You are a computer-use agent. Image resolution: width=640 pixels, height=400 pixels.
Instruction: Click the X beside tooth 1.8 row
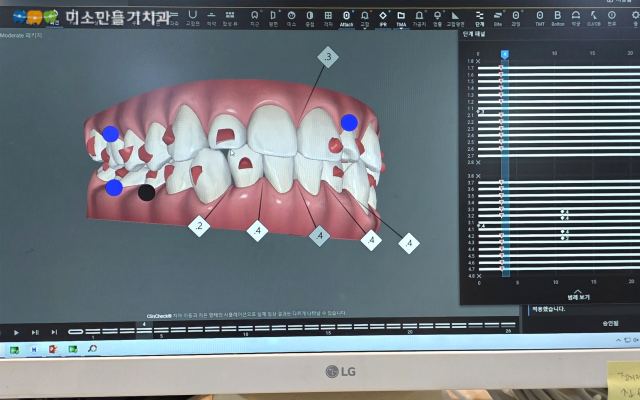point(478,61)
